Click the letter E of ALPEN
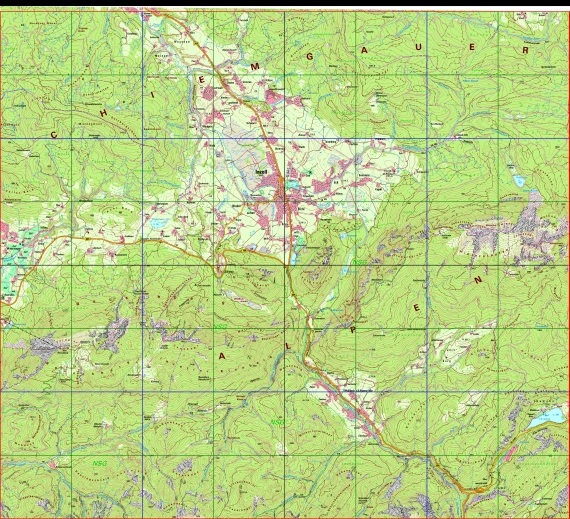The height and width of the screenshot is (519, 570). pyautogui.click(x=417, y=308)
